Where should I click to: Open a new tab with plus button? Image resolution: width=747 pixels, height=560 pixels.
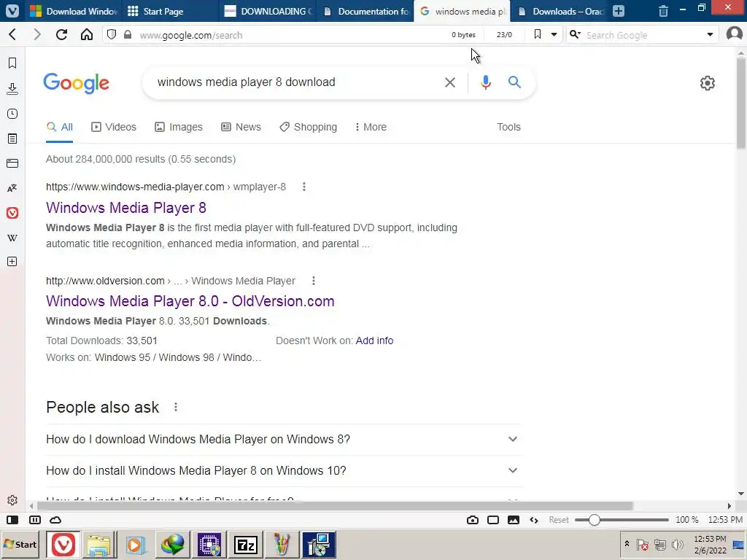pos(619,11)
